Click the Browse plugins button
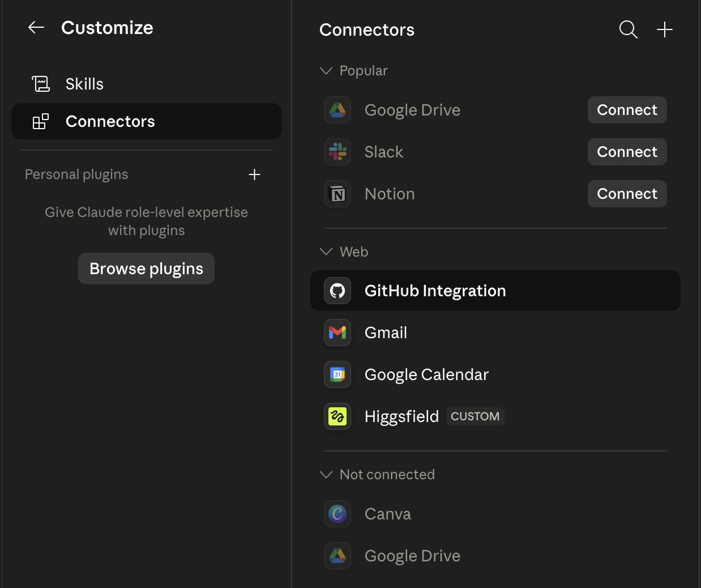 [146, 269]
